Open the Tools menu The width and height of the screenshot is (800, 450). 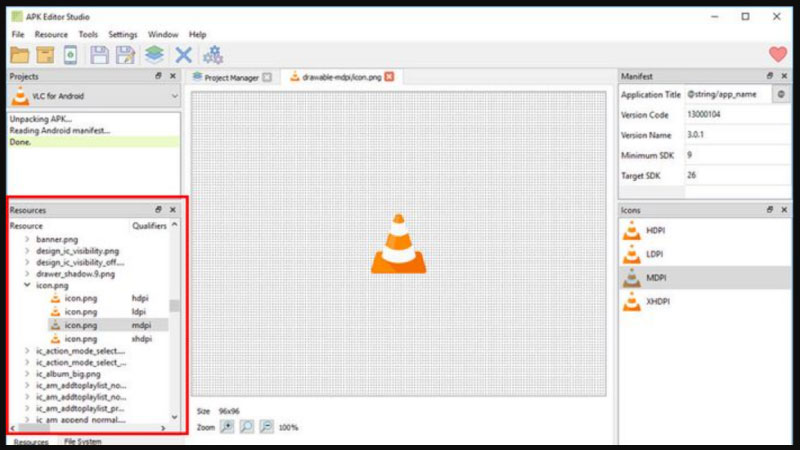(x=88, y=34)
